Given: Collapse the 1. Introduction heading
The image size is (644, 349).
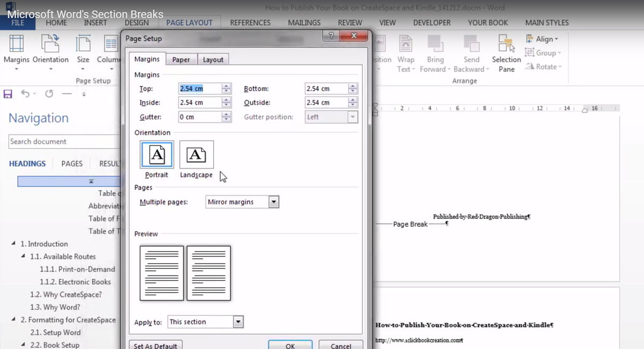Looking at the screenshot, I should coord(13,244).
